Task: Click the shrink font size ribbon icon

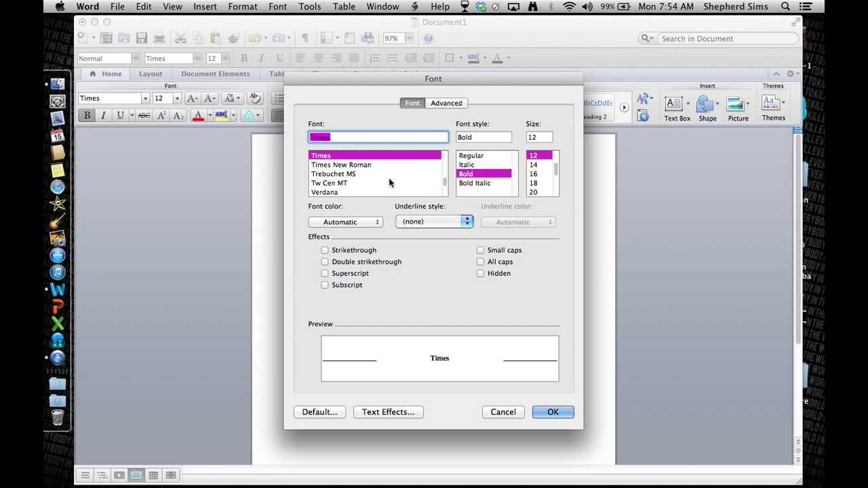Action: click(x=210, y=98)
